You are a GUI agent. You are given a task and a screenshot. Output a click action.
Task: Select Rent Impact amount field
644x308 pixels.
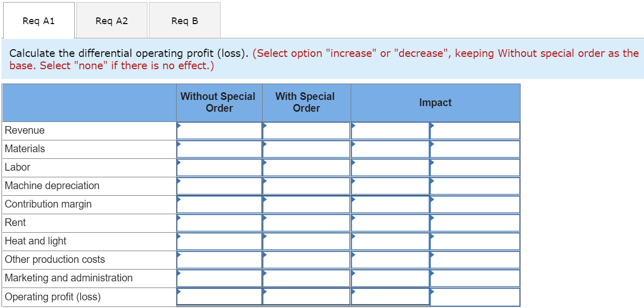click(x=390, y=223)
